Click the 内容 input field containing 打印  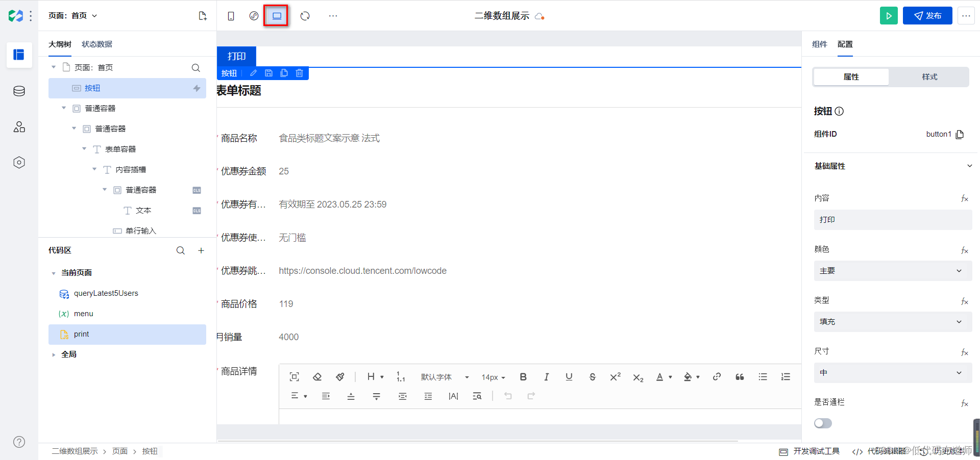tap(893, 220)
